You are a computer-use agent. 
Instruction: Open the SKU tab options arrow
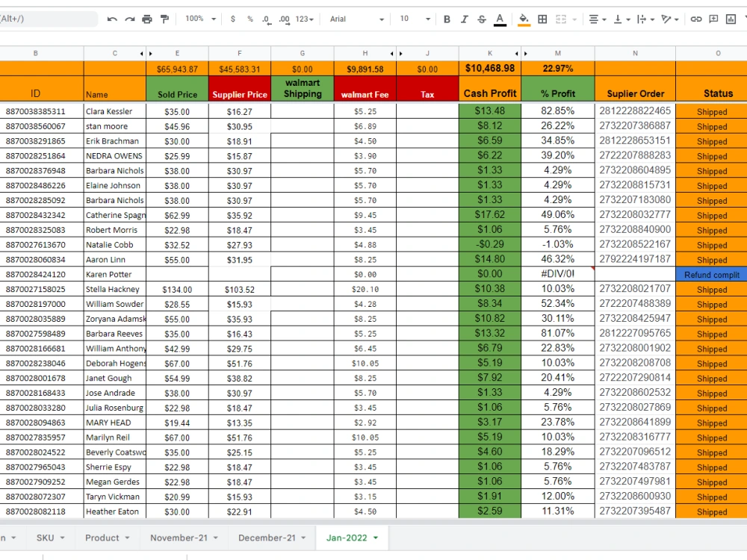(63, 538)
